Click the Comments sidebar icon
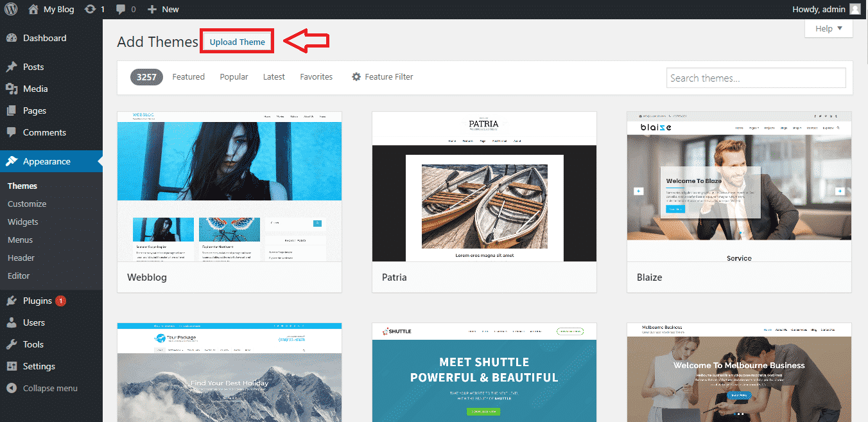Image resolution: width=868 pixels, height=422 pixels. coord(12,132)
